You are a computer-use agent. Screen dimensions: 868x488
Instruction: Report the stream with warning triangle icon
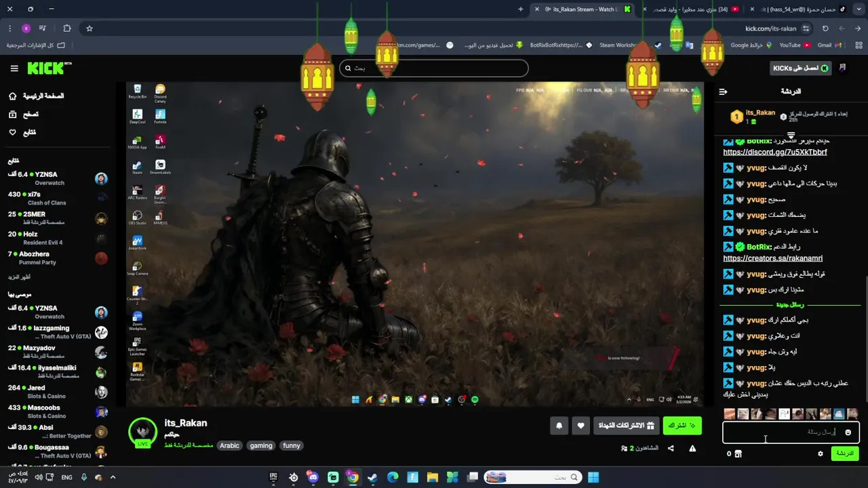coord(692,448)
